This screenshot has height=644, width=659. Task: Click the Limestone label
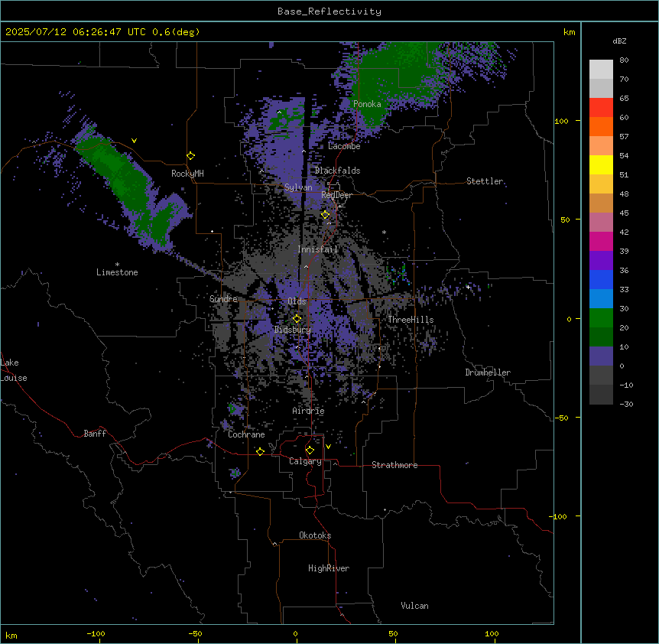[x=117, y=272]
